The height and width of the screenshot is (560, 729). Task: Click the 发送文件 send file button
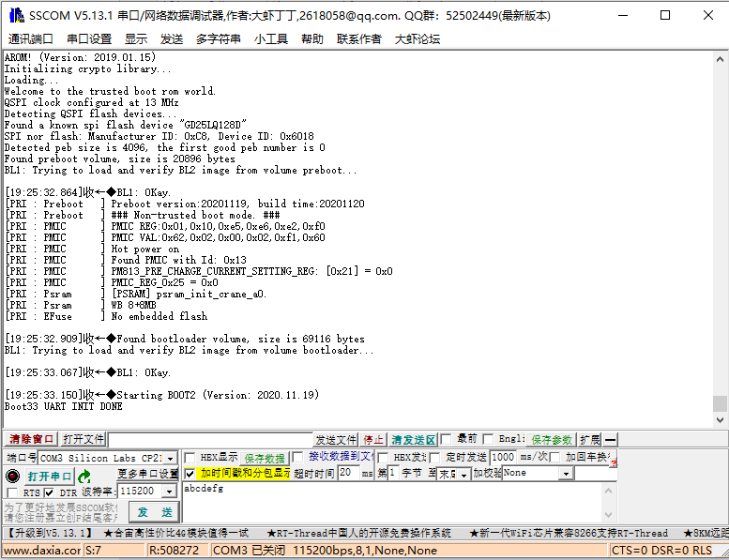click(336, 440)
